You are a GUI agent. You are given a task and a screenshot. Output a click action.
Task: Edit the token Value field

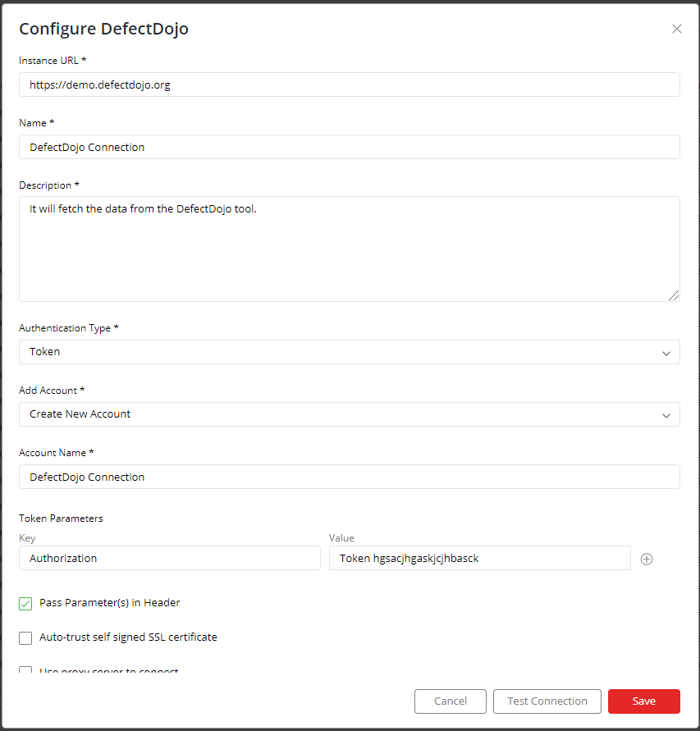point(480,558)
